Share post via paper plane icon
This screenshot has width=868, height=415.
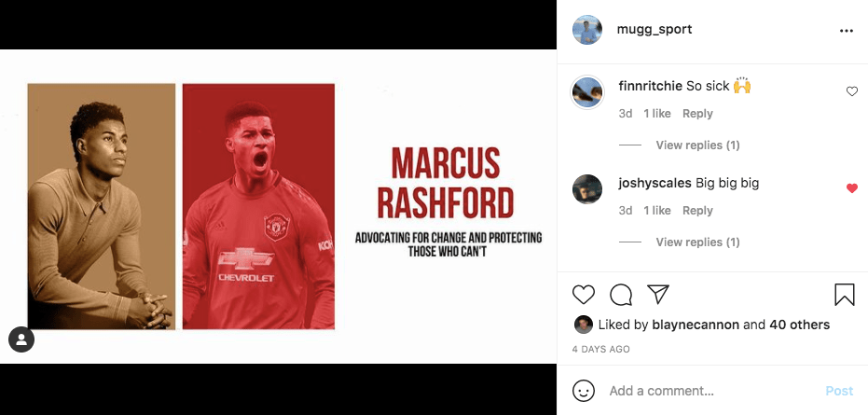[x=658, y=294]
